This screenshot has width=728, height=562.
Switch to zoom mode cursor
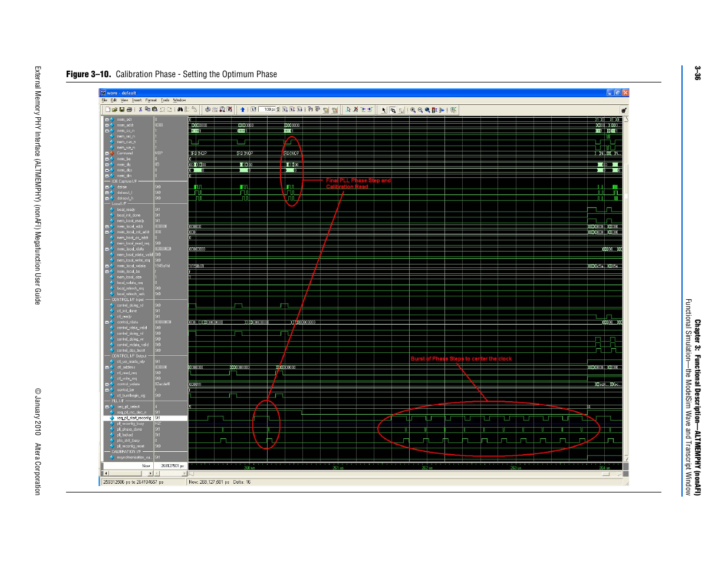[x=393, y=110]
